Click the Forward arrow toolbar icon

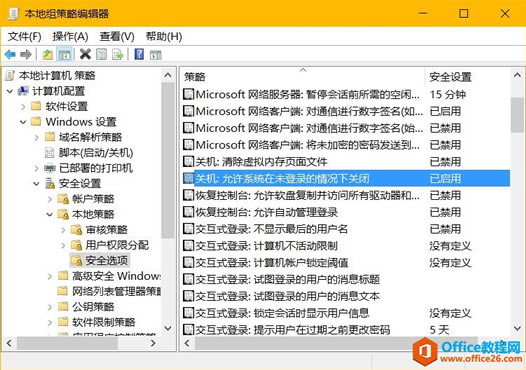[x=26, y=54]
